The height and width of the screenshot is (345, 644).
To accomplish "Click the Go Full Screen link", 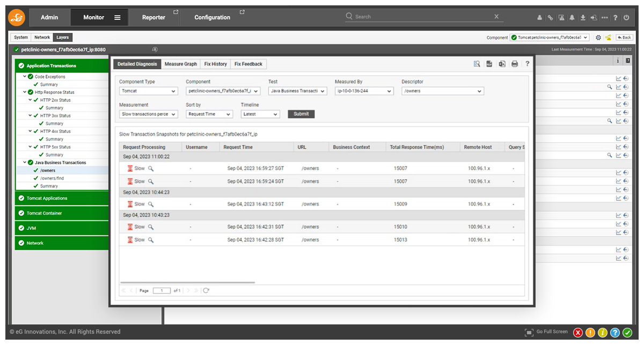I will (x=552, y=332).
